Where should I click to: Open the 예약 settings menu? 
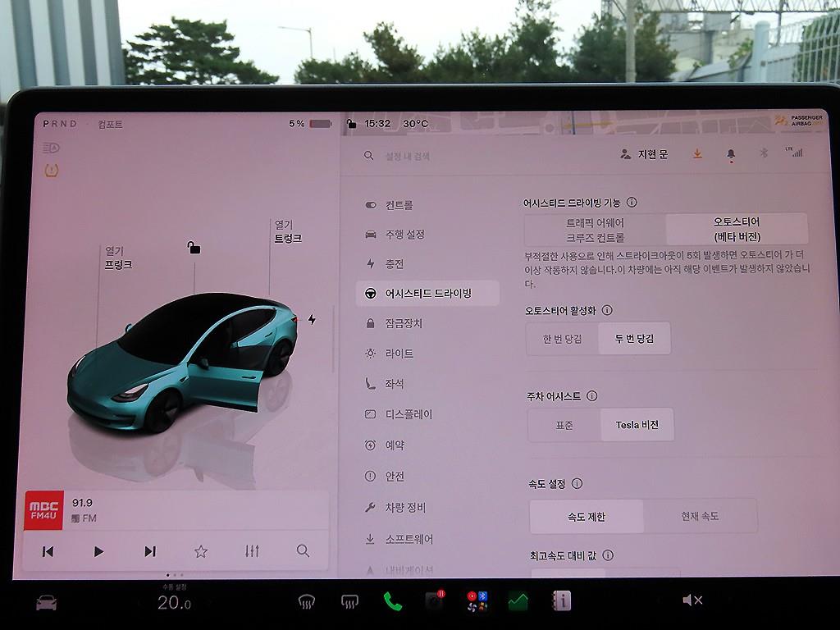[386, 445]
